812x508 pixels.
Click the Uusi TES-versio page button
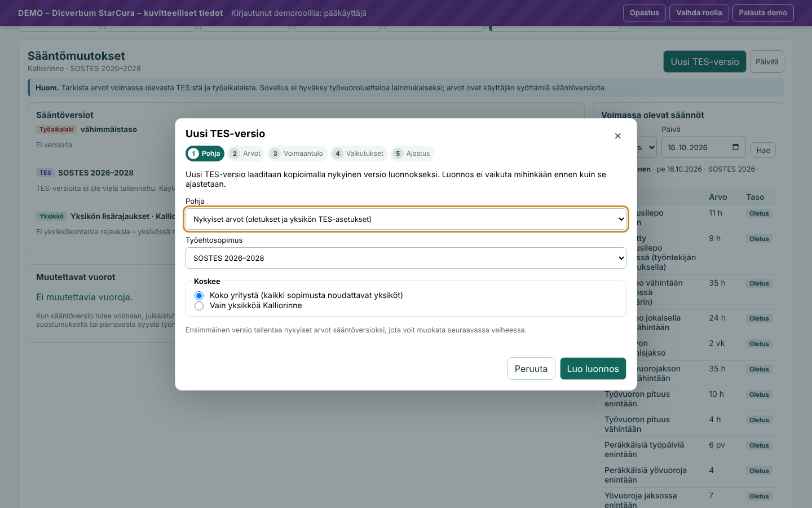705,62
